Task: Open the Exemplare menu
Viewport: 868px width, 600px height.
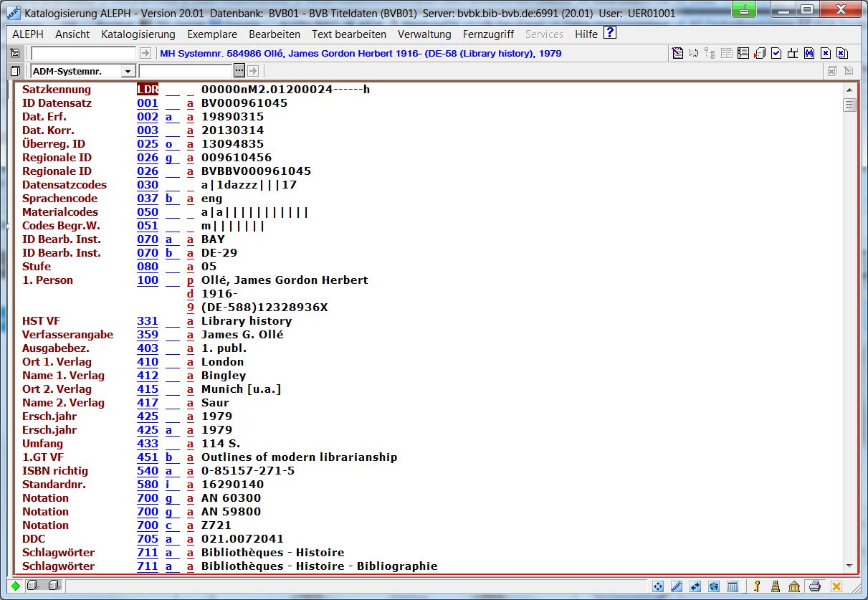Action: [212, 34]
